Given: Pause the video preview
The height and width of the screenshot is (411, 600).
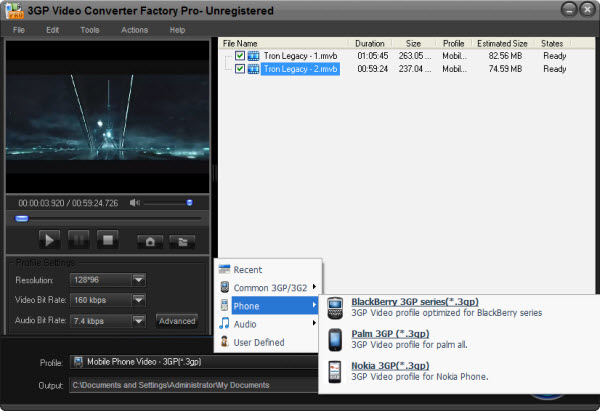Looking at the screenshot, I should click(x=78, y=240).
